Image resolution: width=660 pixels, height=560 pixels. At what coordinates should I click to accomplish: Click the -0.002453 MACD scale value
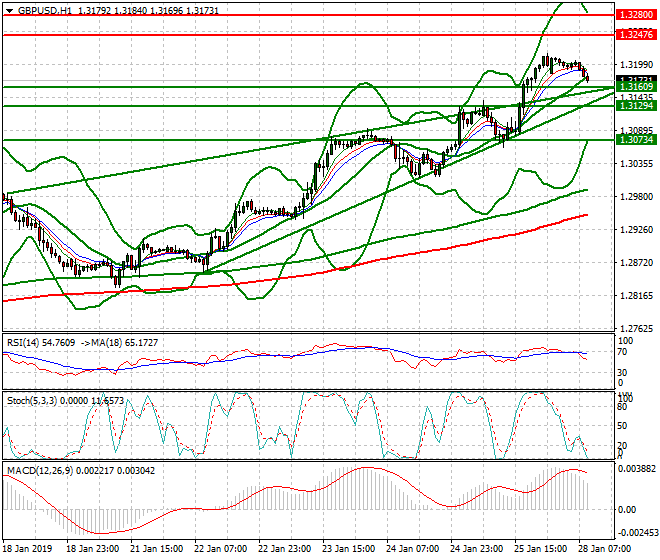(x=637, y=533)
